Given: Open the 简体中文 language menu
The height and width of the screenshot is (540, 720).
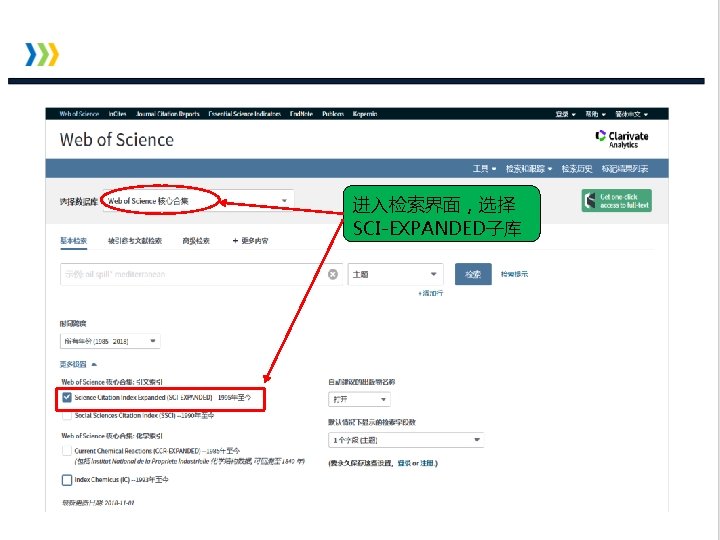Looking at the screenshot, I should click(631, 114).
